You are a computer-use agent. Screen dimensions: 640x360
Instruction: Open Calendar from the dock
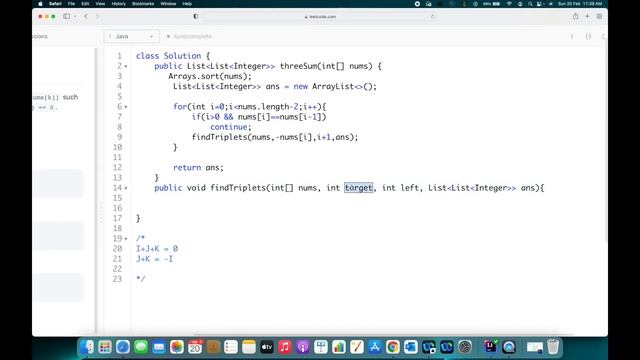(x=195, y=347)
